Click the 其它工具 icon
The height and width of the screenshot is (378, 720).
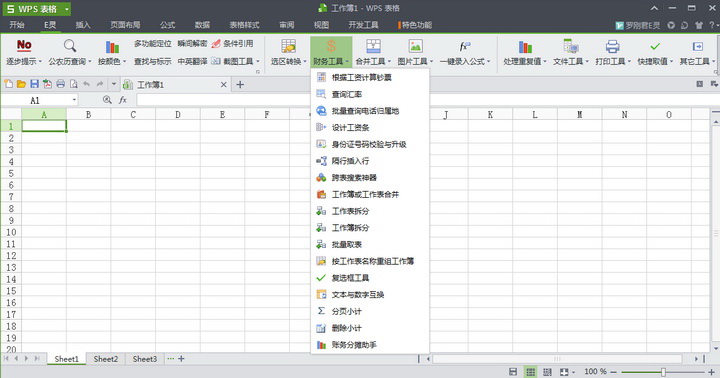click(x=698, y=46)
